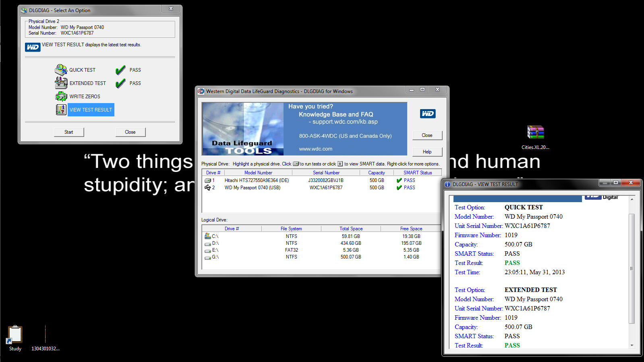Click the Data LifeGuard Diagnostics title bar icon
Image resolution: width=644 pixels, height=362 pixels.
tap(201, 91)
